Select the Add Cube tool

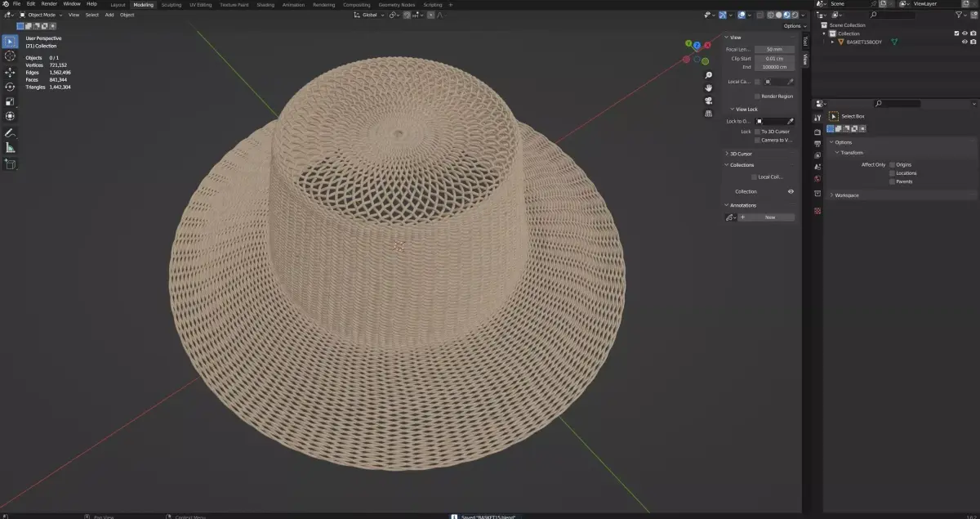[x=10, y=163]
